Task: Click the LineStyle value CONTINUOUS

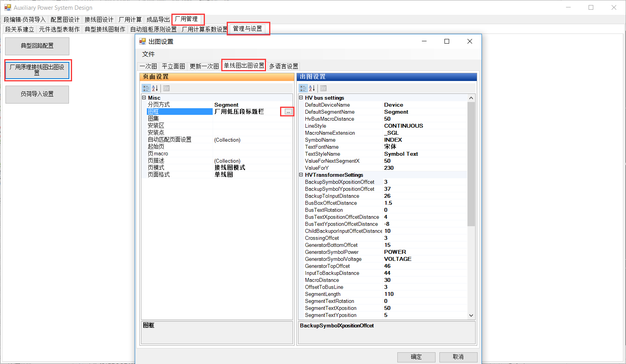Action: pos(404,126)
